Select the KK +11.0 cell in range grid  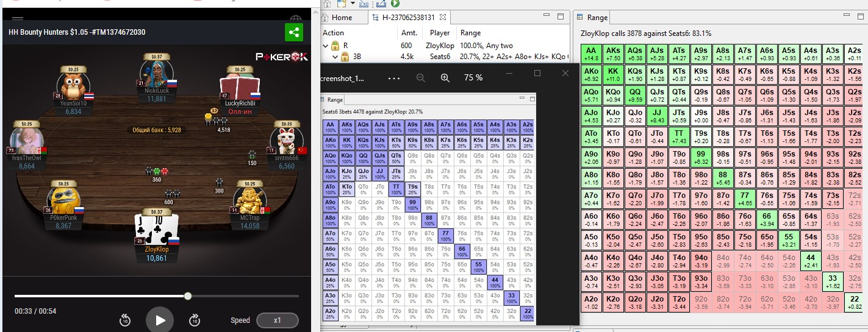614,74
